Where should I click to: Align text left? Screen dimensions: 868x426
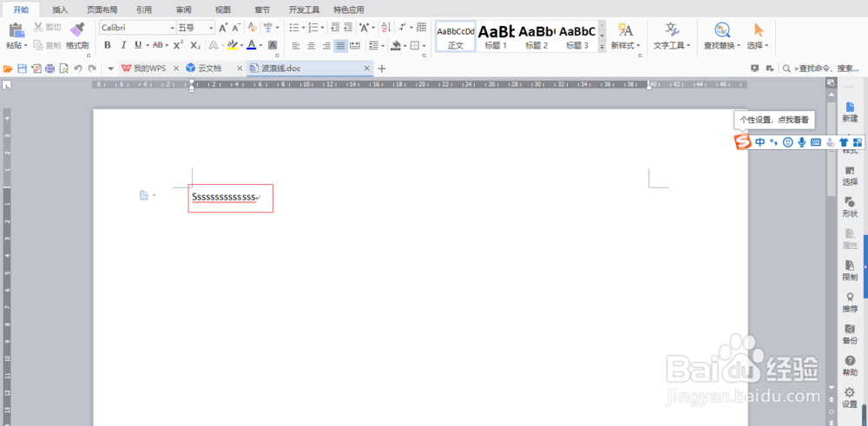pos(296,45)
